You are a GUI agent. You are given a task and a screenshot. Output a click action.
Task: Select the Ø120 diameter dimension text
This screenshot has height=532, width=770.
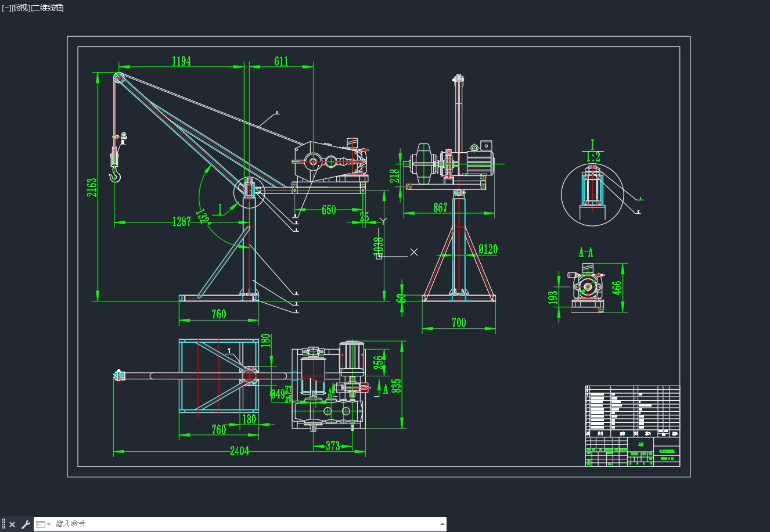(488, 249)
